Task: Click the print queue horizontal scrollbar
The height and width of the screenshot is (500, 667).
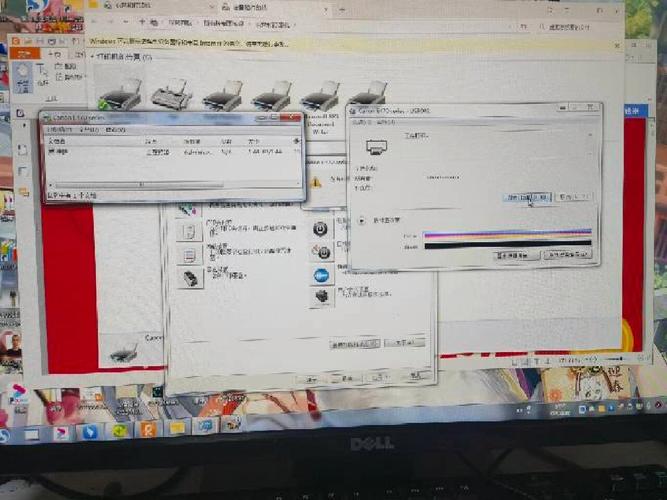Action: [x=140, y=185]
